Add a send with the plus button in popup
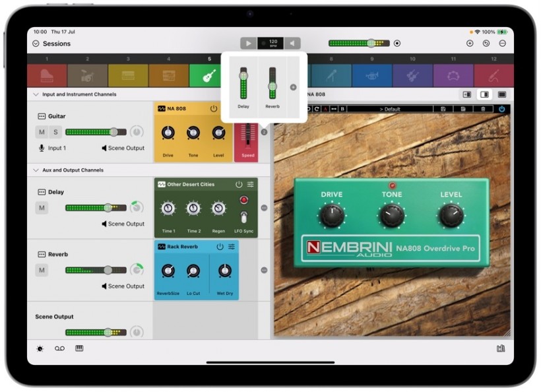Screen dimensions: 541x392 [x=294, y=87]
